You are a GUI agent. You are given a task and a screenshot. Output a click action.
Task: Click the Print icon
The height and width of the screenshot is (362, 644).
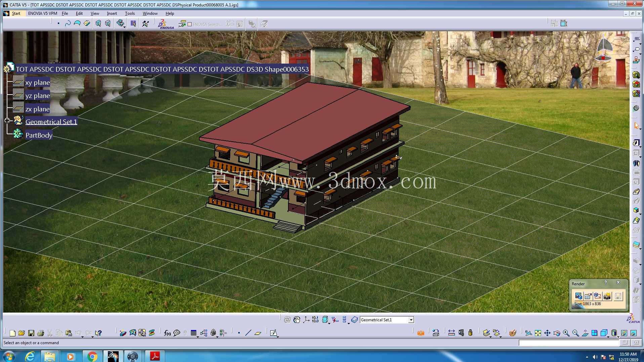click(x=41, y=333)
